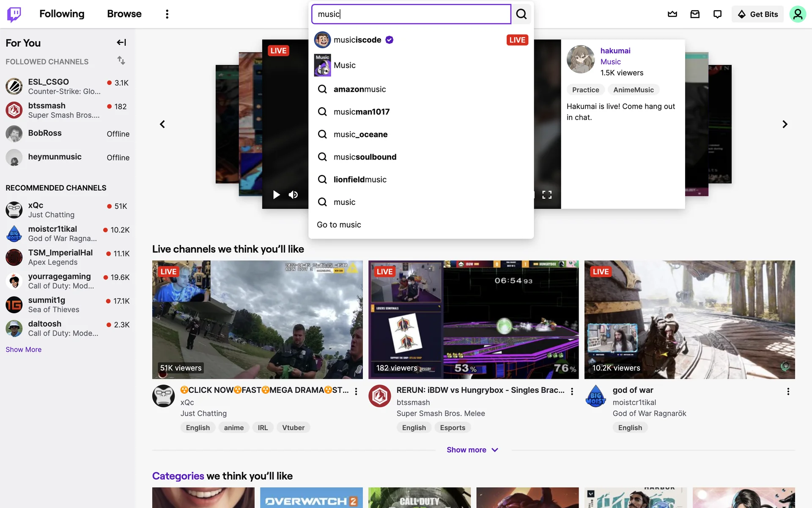The width and height of the screenshot is (812, 508).
Task: Click the search magnifier button
Action: (x=521, y=14)
